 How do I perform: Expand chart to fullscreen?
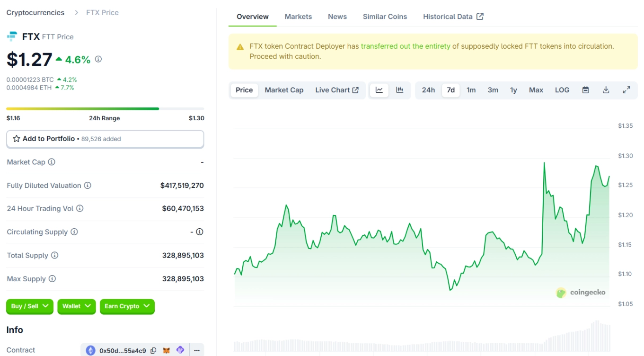(626, 90)
